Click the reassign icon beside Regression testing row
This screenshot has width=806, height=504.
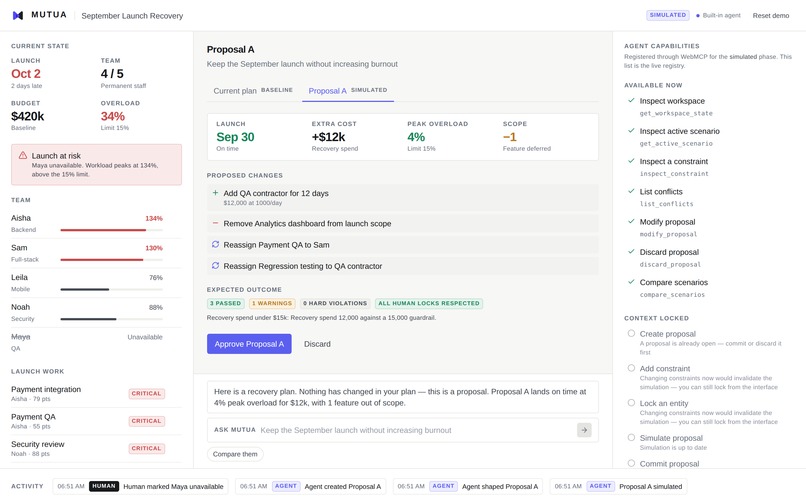click(215, 265)
